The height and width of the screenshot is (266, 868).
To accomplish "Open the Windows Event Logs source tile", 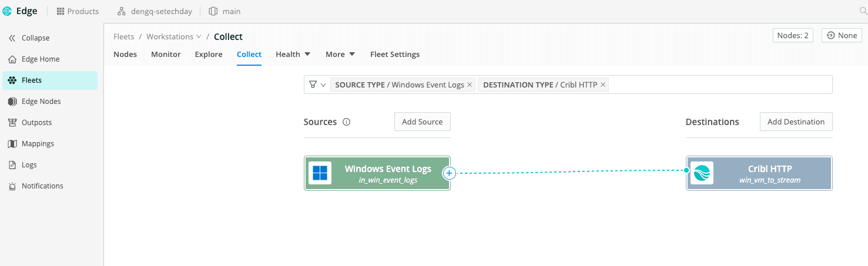I will point(377,173).
